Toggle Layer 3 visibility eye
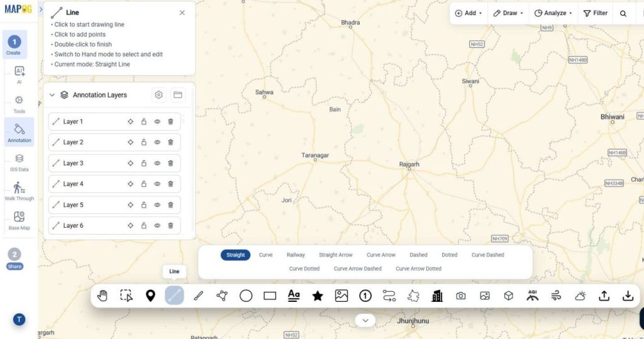644x339 pixels. 157,163
